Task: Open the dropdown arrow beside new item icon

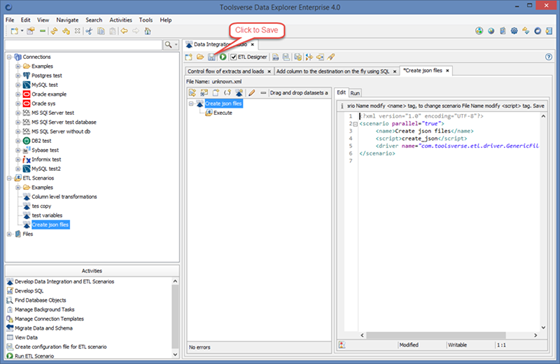Action: [x=22, y=31]
